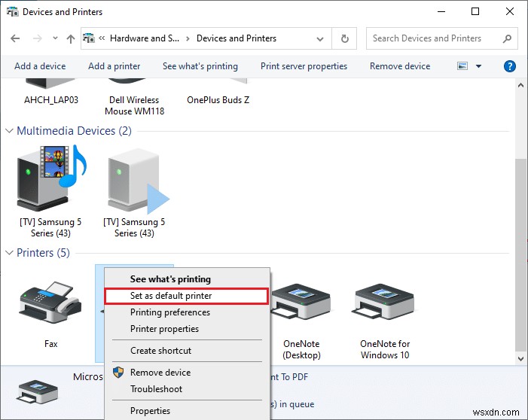Select Samsung TV icon with play arrow
528x420 pixels.
[137, 181]
